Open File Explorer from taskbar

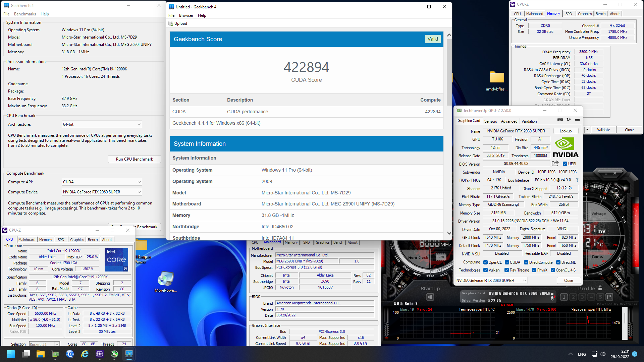[41, 354]
